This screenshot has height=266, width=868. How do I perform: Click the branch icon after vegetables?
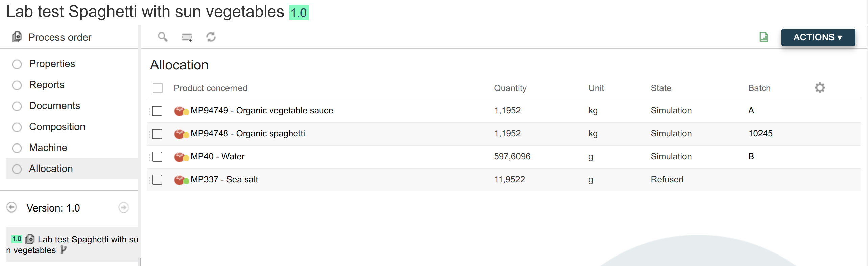(x=63, y=250)
